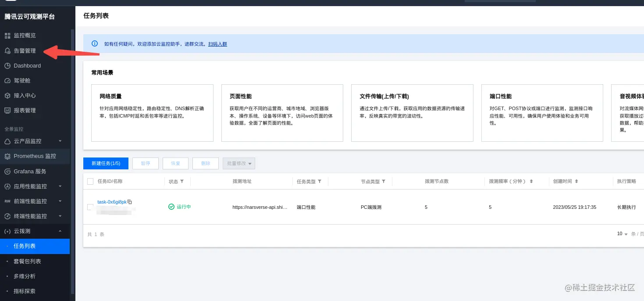Click the 共 1 条 total count text
The height and width of the screenshot is (301, 644).
click(96, 234)
